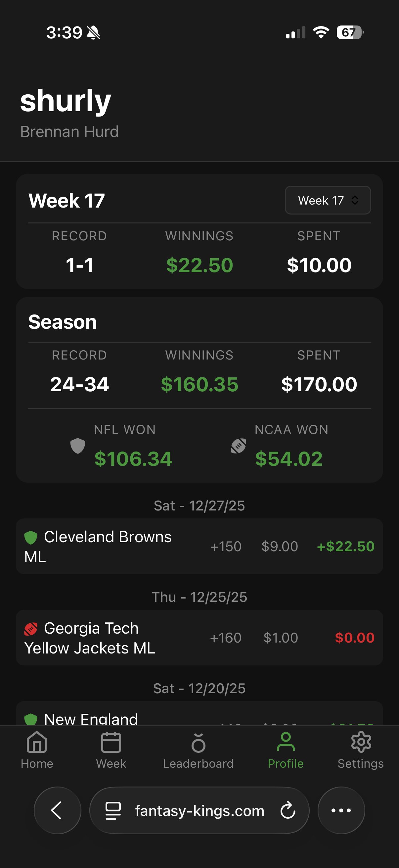Viewport: 399px width, 868px height.
Task: Open the browser three-dot menu
Action: (341, 810)
